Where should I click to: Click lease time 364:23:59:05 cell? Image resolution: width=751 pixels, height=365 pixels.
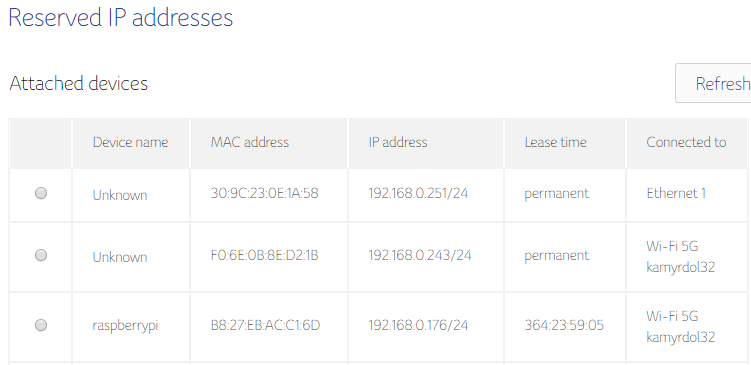pyautogui.click(x=564, y=326)
